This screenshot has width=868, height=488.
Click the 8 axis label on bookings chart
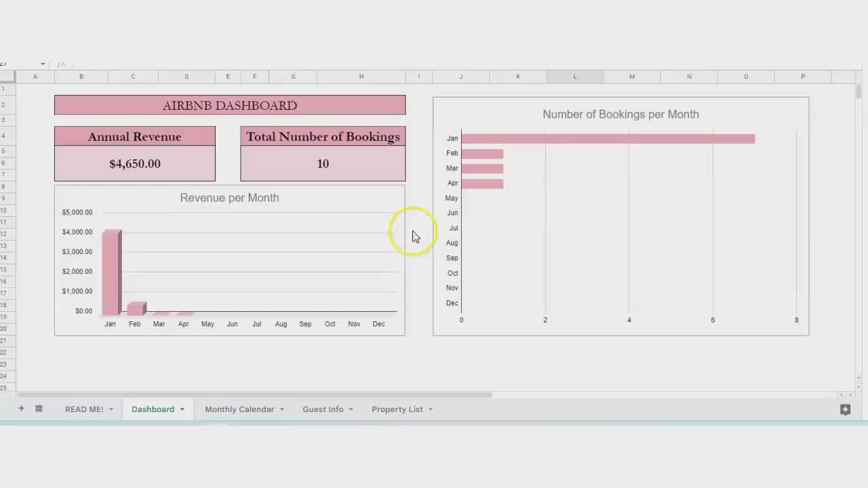click(x=797, y=320)
